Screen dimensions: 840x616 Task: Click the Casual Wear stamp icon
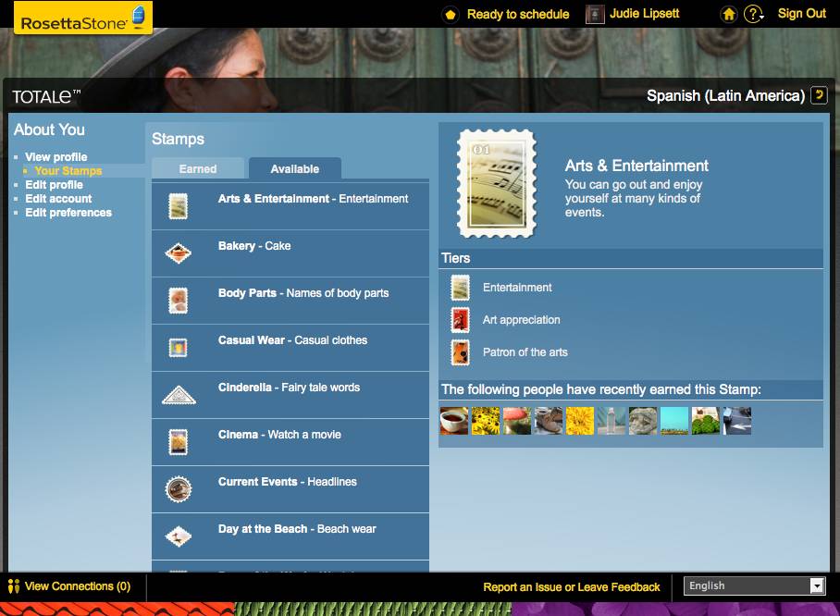(x=179, y=348)
